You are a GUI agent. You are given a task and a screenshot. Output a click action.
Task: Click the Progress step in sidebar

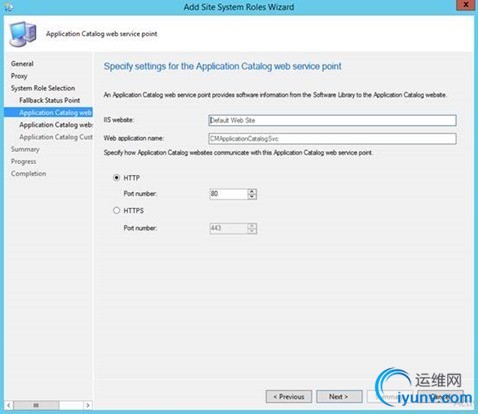pos(24,161)
